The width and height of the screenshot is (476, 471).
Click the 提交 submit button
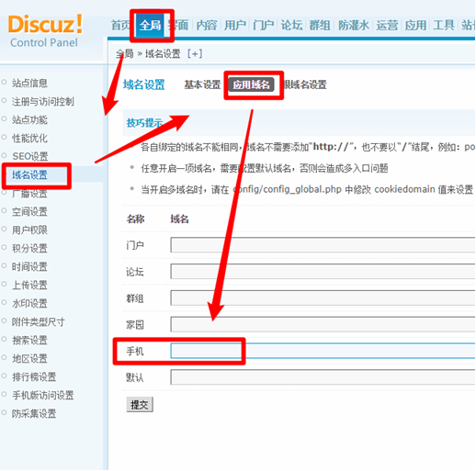[x=140, y=405]
